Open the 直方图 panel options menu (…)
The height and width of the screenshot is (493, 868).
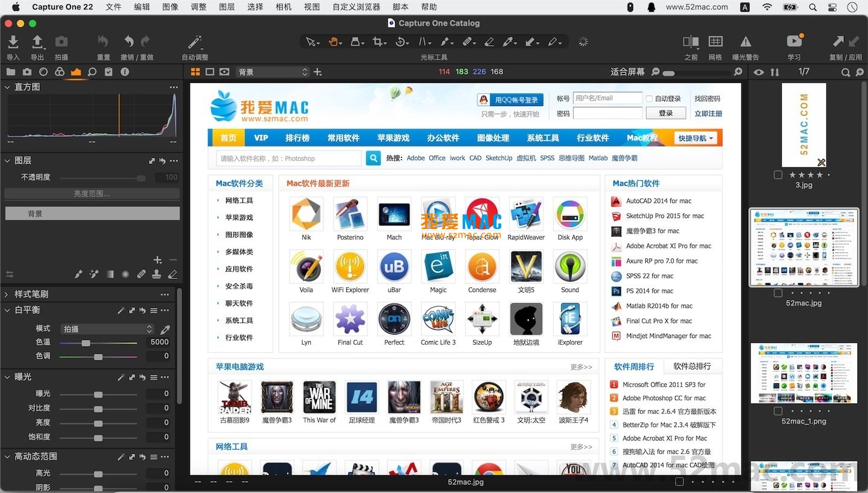(x=174, y=87)
